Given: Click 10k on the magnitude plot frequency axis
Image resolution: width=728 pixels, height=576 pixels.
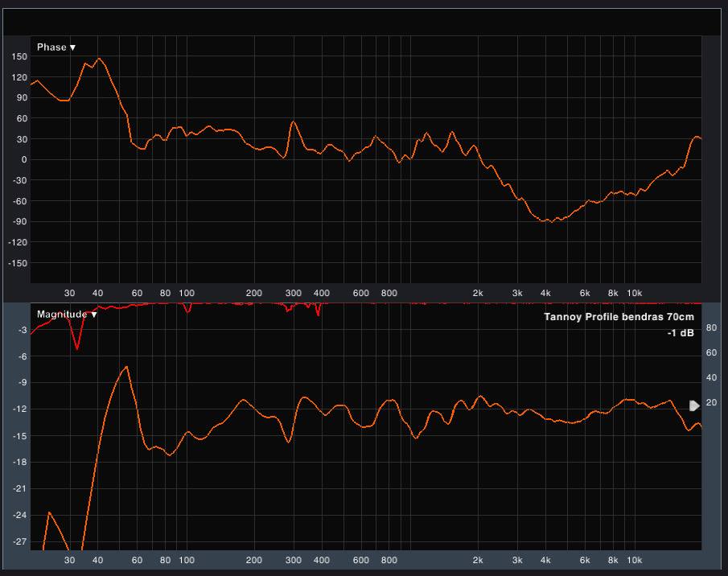Looking at the screenshot, I should point(634,560).
